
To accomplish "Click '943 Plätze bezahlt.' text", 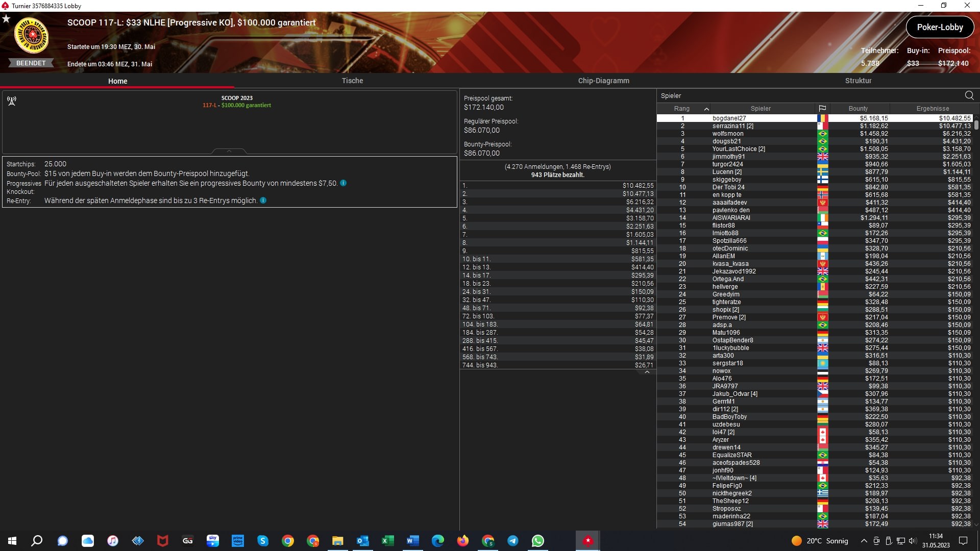I will pos(557,175).
